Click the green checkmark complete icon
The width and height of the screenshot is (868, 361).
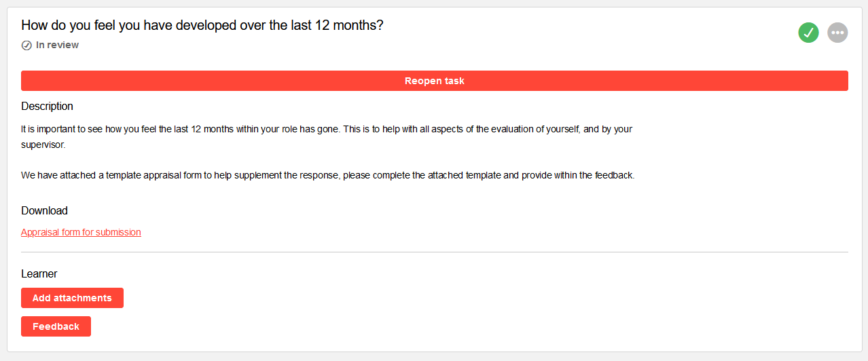pyautogui.click(x=808, y=33)
